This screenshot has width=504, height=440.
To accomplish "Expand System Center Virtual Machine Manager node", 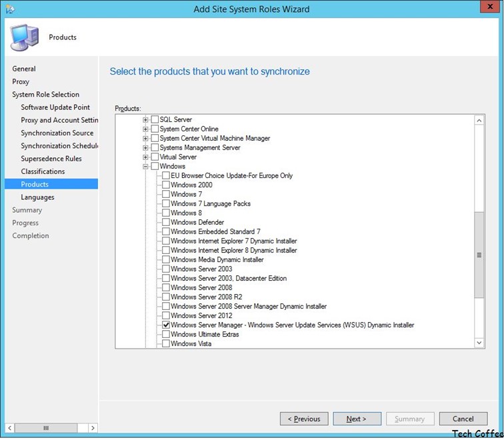I will [145, 139].
